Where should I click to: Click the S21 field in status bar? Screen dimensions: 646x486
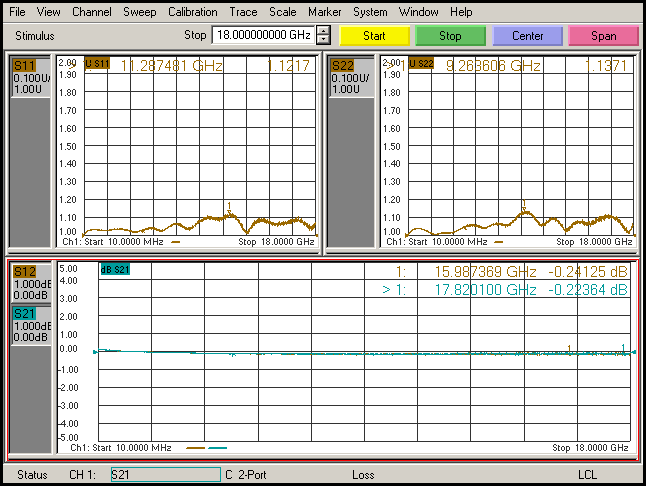(x=164, y=474)
